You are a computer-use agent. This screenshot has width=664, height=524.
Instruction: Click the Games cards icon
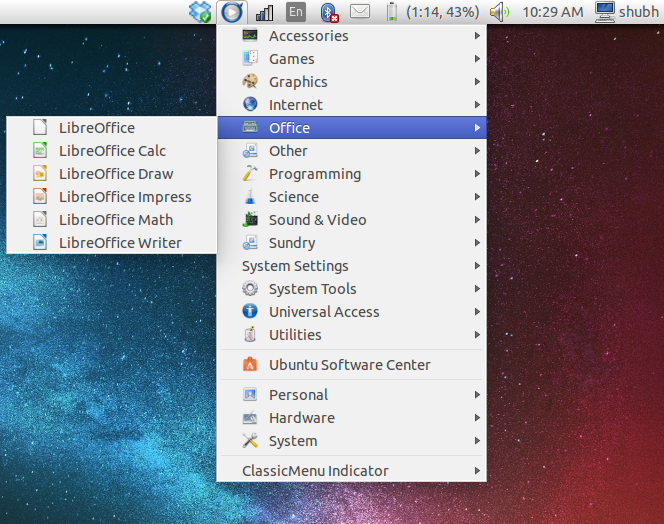(x=250, y=58)
